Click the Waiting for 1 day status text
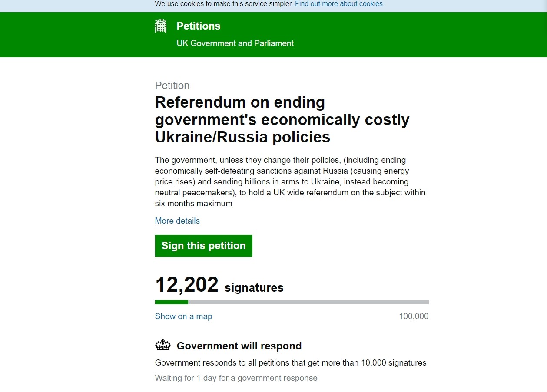The image size is (547, 392). 236,378
